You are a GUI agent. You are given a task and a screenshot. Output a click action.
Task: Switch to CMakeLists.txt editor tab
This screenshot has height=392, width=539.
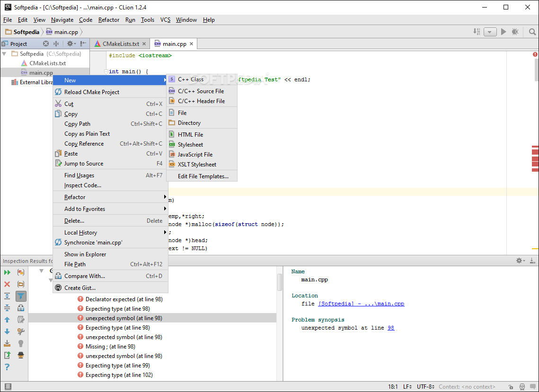pyautogui.click(x=121, y=44)
